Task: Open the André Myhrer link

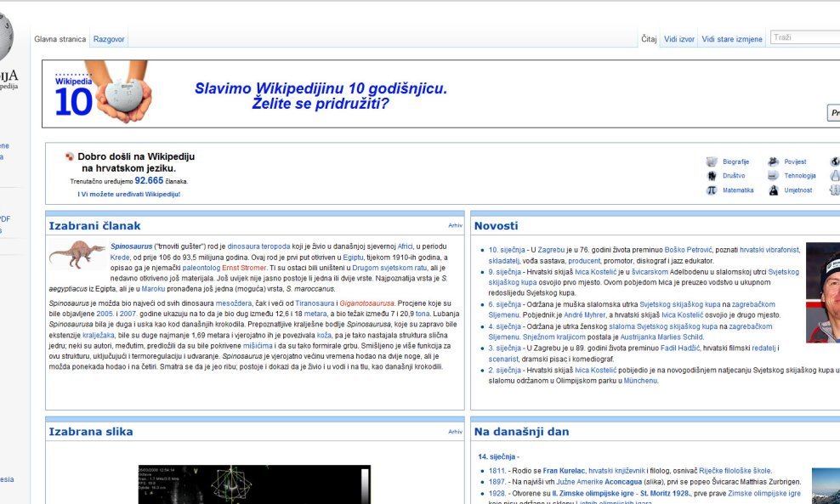Action: tap(584, 315)
